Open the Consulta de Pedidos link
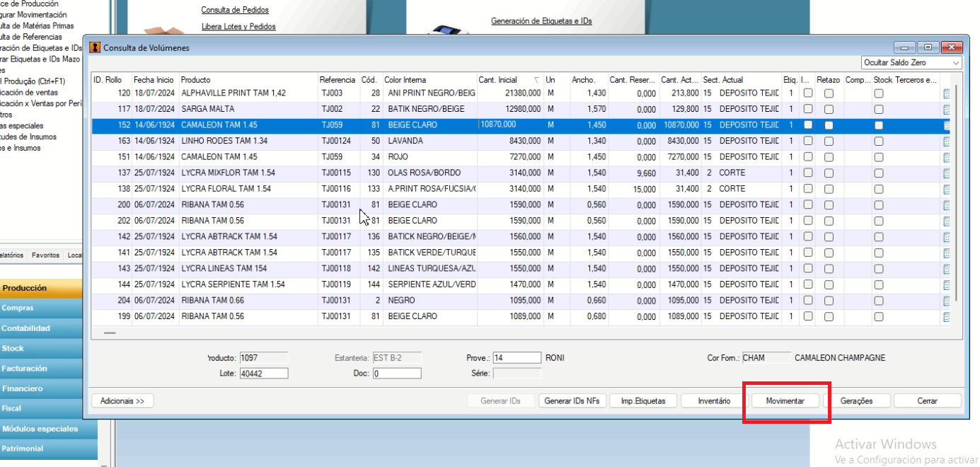Viewport: 980px width, 467px height. [x=235, y=11]
